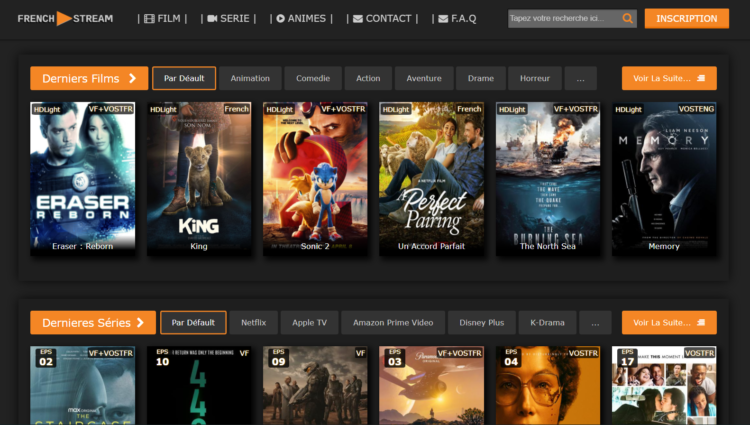The height and width of the screenshot is (425, 750).
Task: Expand more film genres with ellipsis
Action: 581,78
